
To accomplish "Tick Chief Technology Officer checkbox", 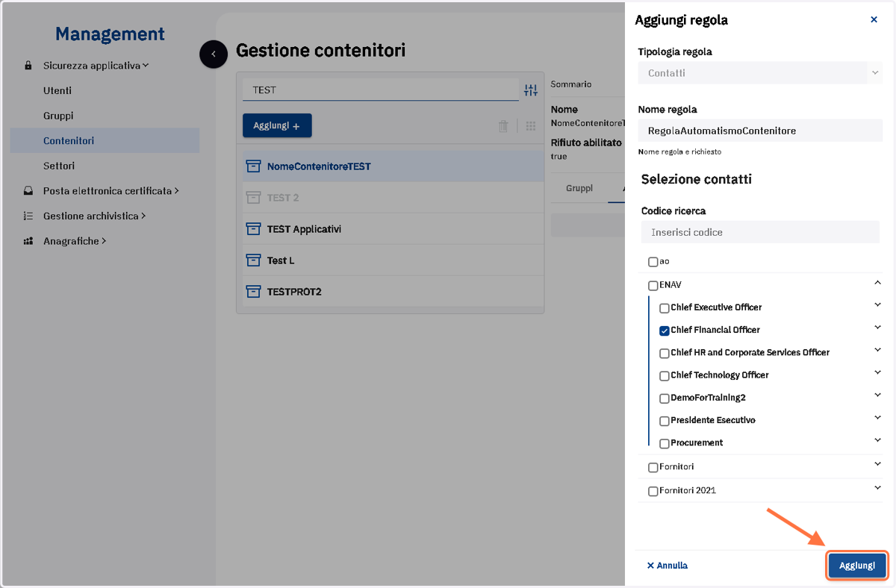I will (665, 376).
